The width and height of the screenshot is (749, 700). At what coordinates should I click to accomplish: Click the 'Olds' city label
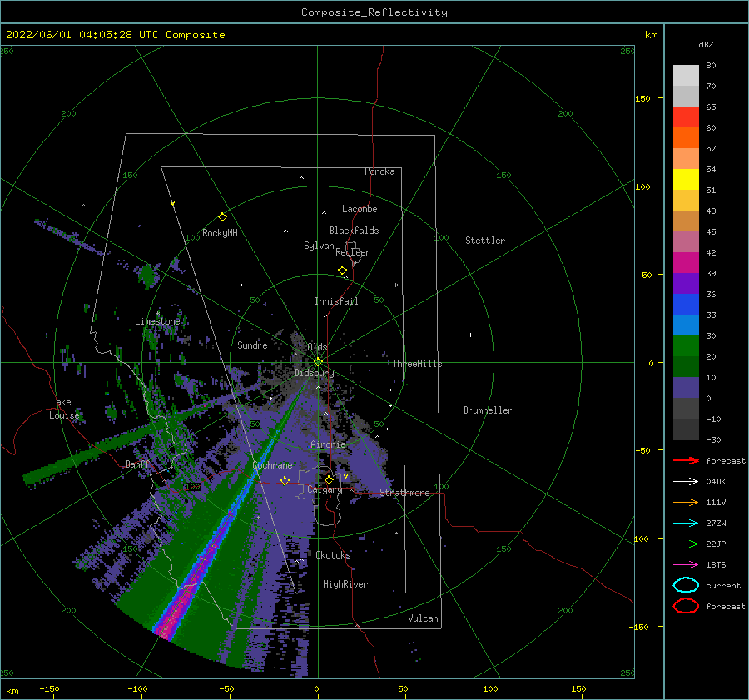[317, 347]
